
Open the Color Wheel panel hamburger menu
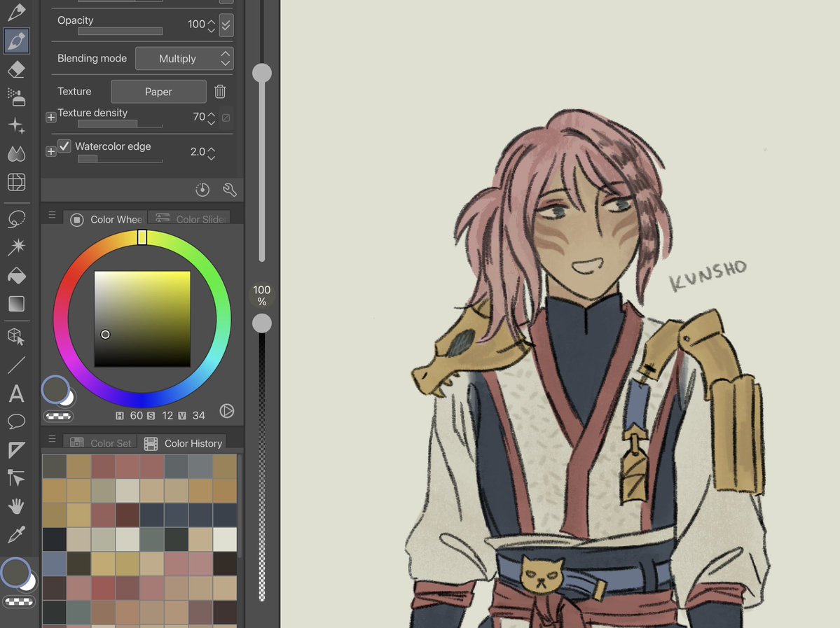click(x=52, y=215)
